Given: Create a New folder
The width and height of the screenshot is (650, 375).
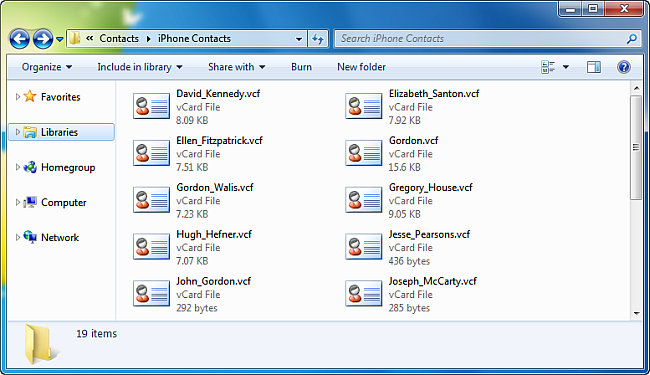Looking at the screenshot, I should pos(361,67).
